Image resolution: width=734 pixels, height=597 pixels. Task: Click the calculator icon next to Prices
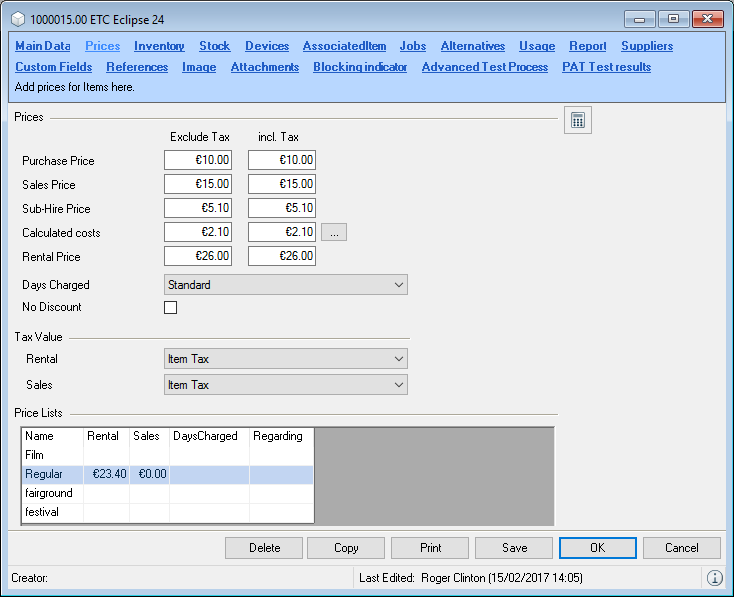577,121
